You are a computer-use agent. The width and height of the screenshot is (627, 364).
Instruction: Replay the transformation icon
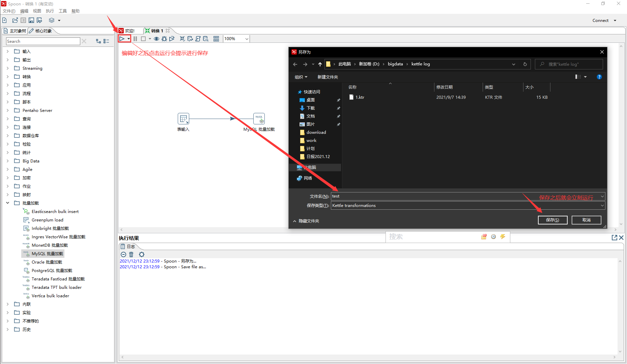click(x=172, y=39)
